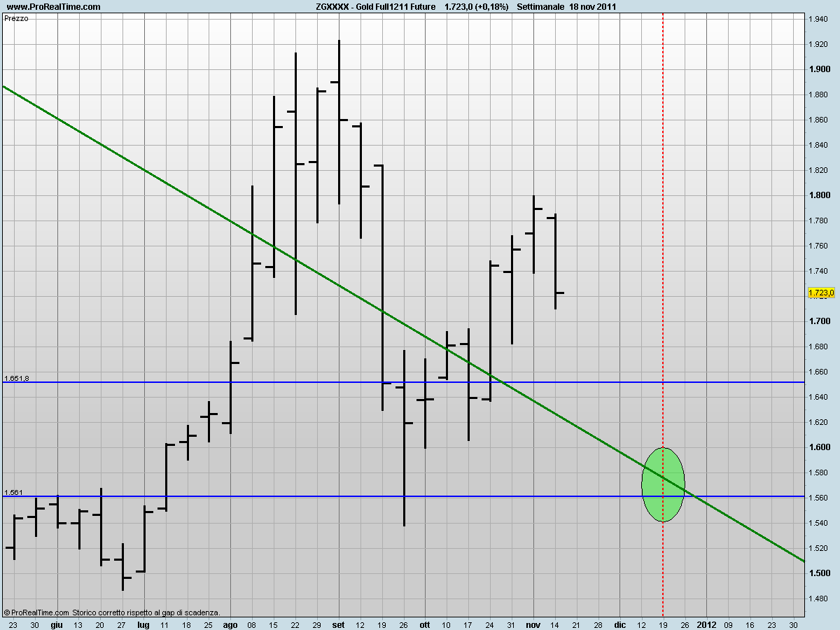840x630 pixels.
Task: Click the 1.651,8 horizontal line label
Action: click(17, 378)
